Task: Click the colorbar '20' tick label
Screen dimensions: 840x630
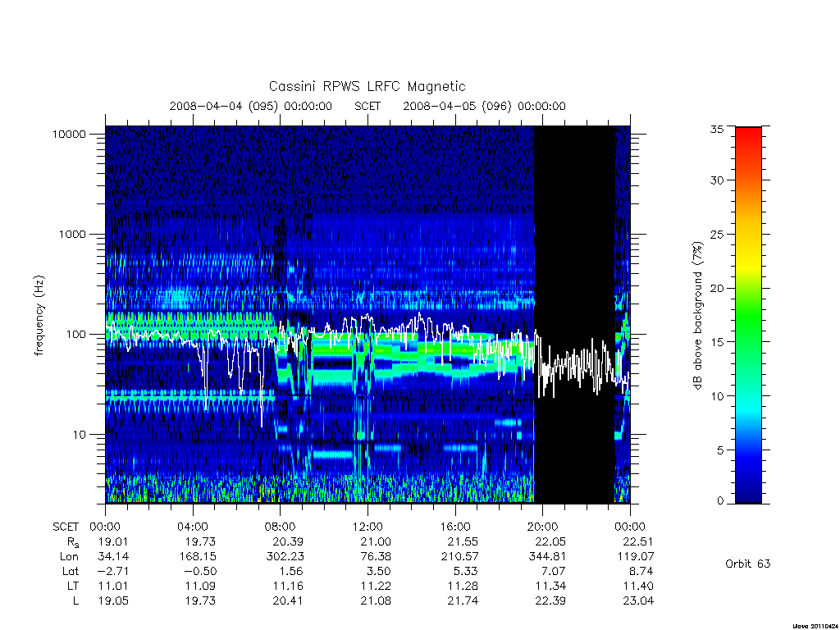Action: [x=717, y=288]
